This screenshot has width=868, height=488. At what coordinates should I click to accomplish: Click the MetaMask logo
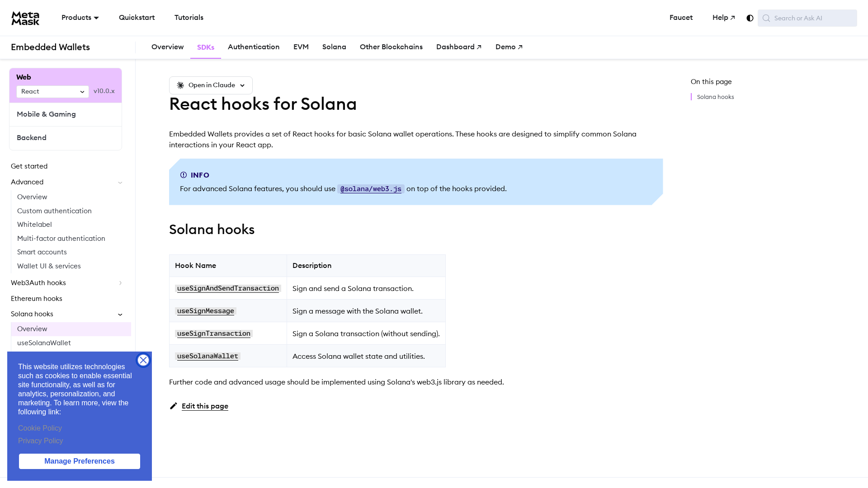(25, 18)
